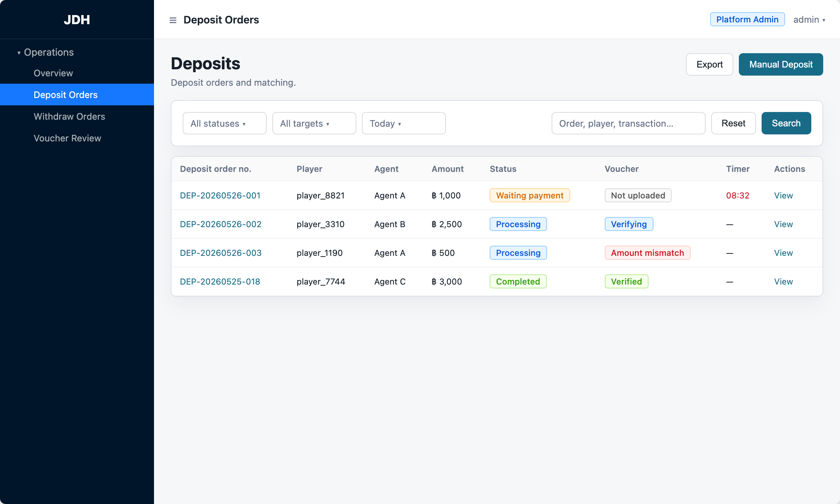
Task: View the DEP-20260526-002 order
Action: (783, 224)
